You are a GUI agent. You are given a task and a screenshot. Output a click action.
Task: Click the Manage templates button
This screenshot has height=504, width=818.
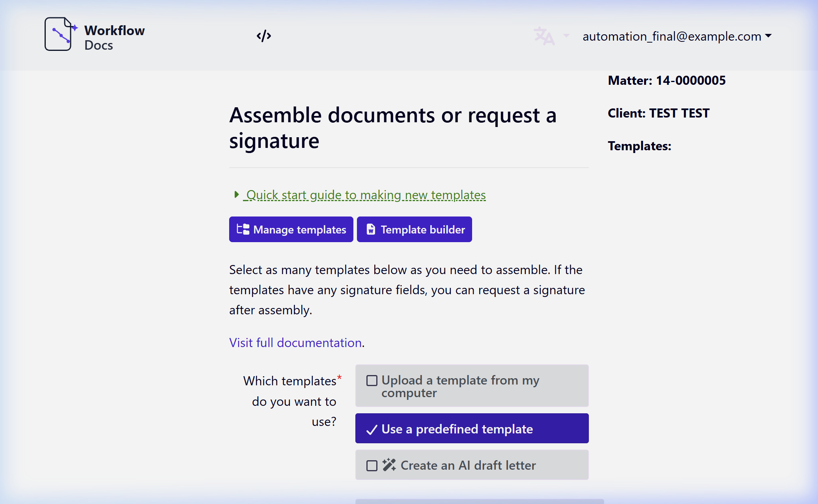point(291,230)
